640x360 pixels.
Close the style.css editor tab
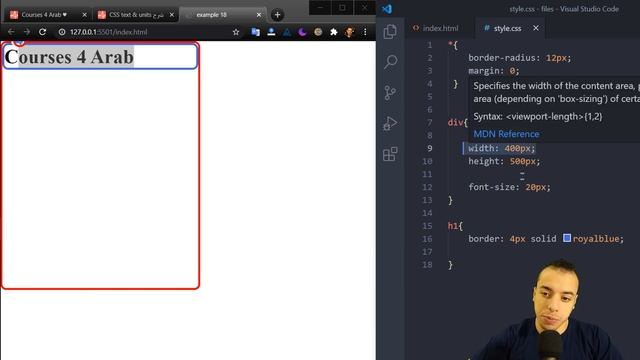click(x=536, y=28)
